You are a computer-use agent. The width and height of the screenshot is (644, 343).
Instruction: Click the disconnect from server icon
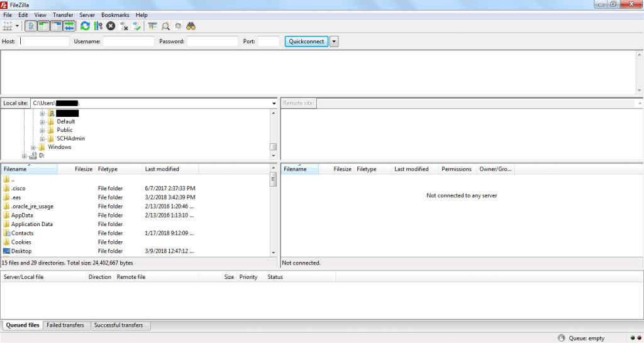tap(124, 26)
